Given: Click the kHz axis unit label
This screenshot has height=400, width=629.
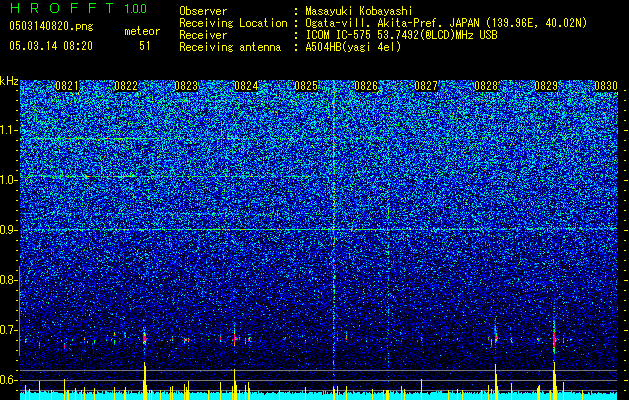Looking at the screenshot, I should pos(9,81).
